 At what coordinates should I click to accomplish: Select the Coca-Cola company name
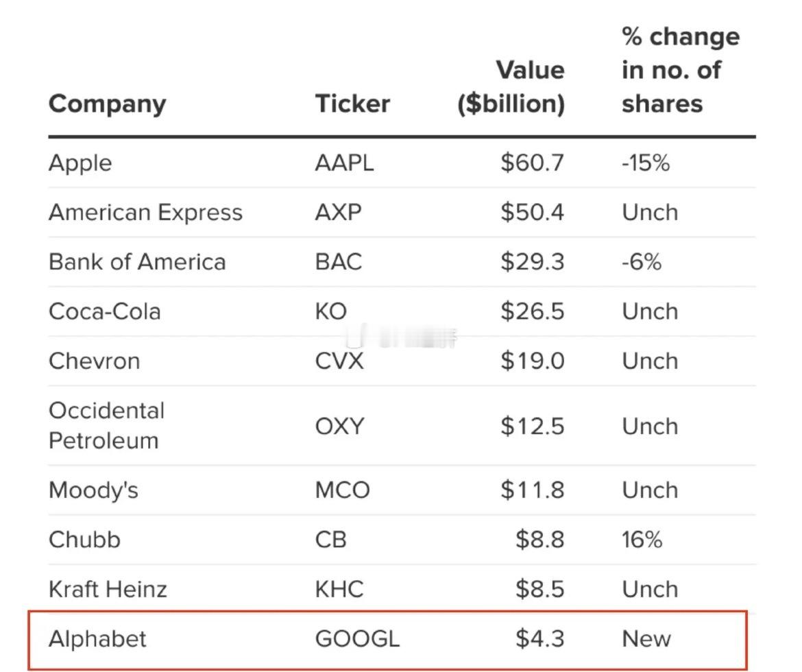(x=105, y=311)
